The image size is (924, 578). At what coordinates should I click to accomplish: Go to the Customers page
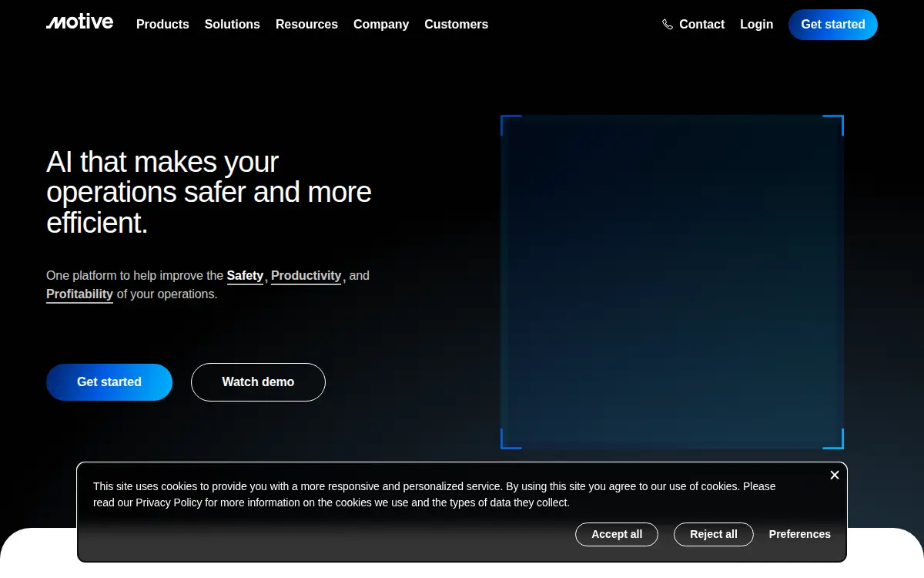click(457, 25)
